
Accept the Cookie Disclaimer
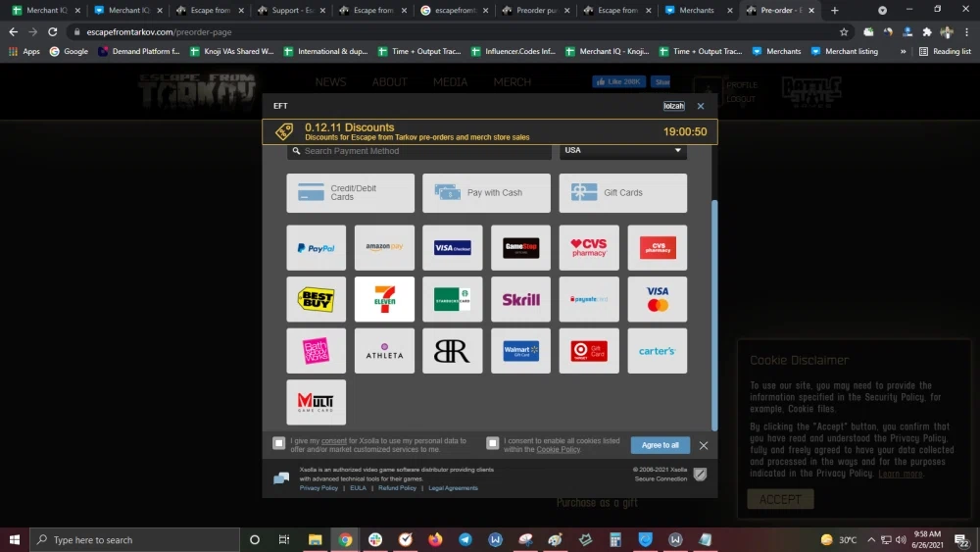coord(780,499)
